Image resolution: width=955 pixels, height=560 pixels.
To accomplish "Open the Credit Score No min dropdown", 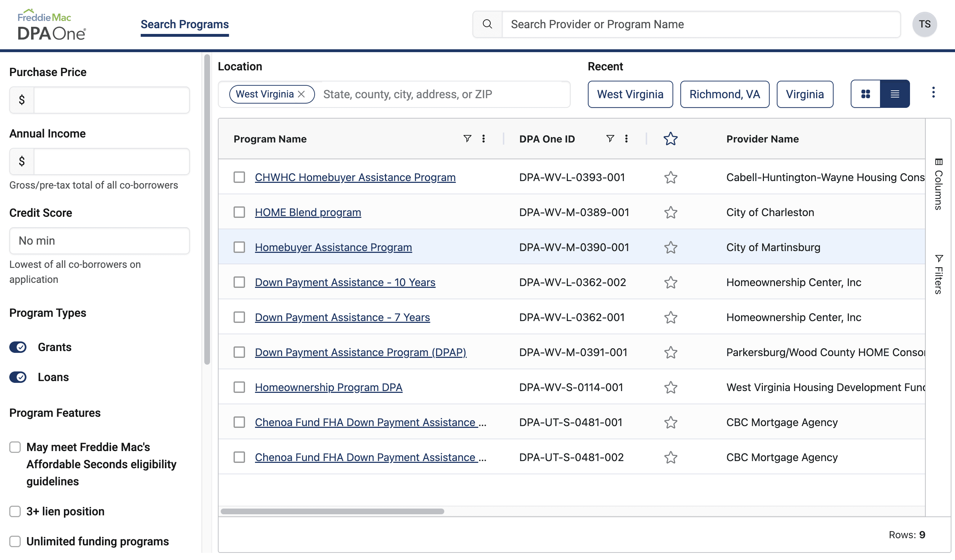I will (x=99, y=241).
